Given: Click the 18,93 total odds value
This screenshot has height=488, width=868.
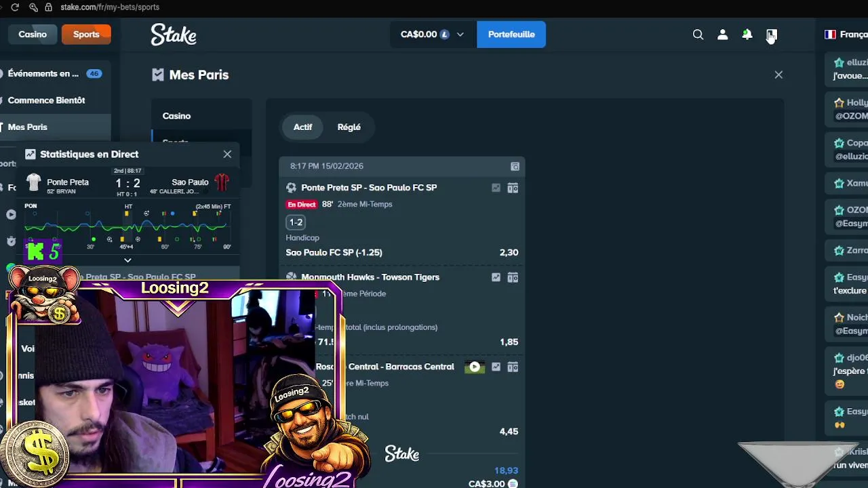Looking at the screenshot, I should [x=506, y=470].
